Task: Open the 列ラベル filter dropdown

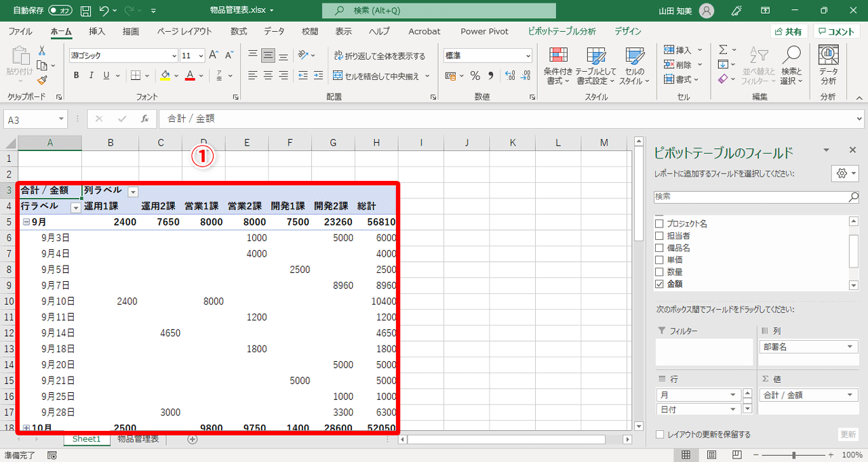Action: [x=133, y=191]
